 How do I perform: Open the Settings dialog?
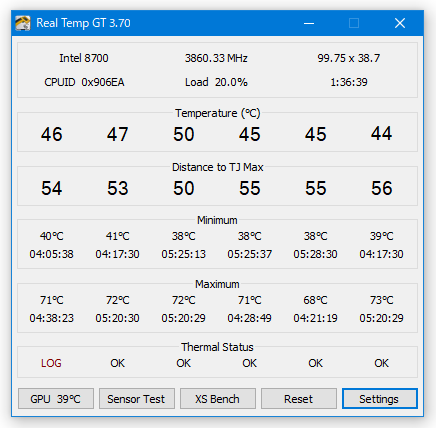[380, 399]
